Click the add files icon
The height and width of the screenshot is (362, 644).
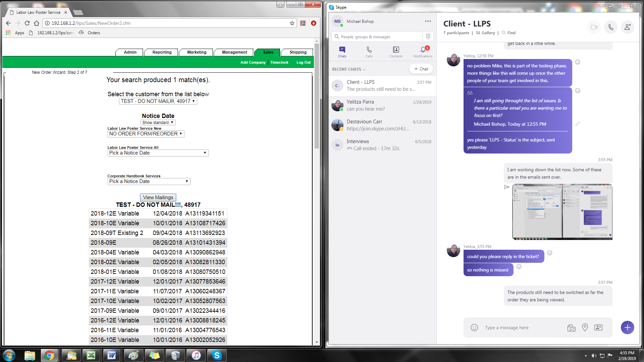point(571,327)
